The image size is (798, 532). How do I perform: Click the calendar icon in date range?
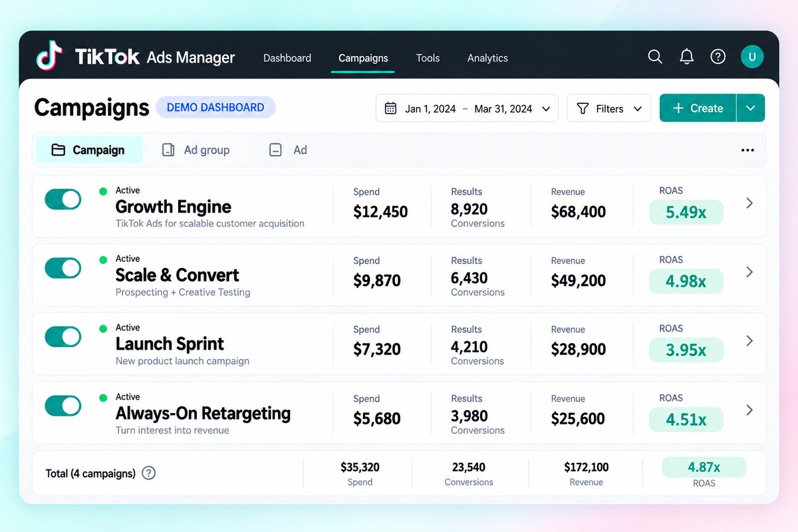pyautogui.click(x=391, y=108)
